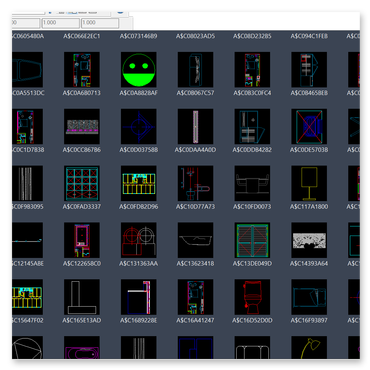
Task: Select the white textured image block A$C14393A64
Action: (x=309, y=240)
